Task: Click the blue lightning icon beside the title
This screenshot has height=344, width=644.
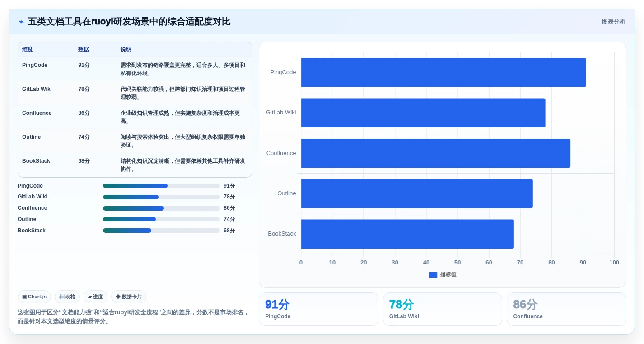Action: [21, 22]
